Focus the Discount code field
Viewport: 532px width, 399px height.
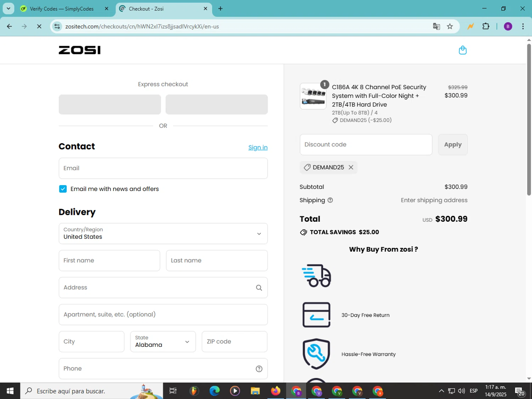[x=366, y=145]
